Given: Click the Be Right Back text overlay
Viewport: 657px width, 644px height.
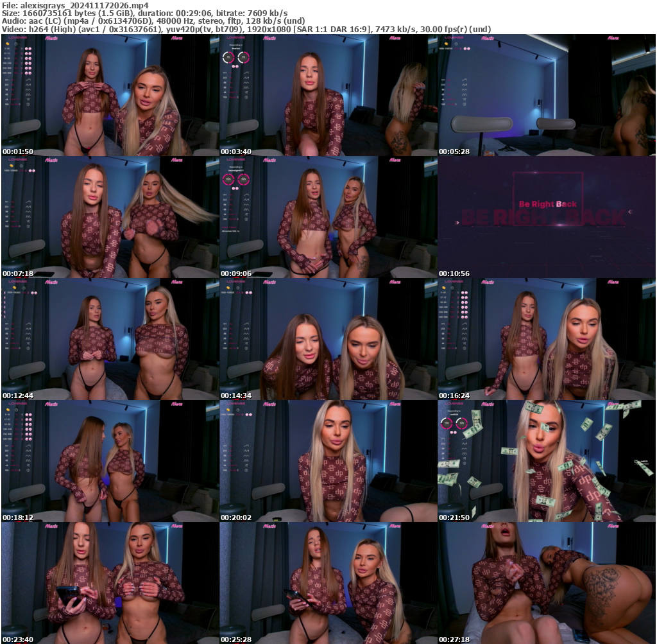Looking at the screenshot, I should pyautogui.click(x=548, y=203).
